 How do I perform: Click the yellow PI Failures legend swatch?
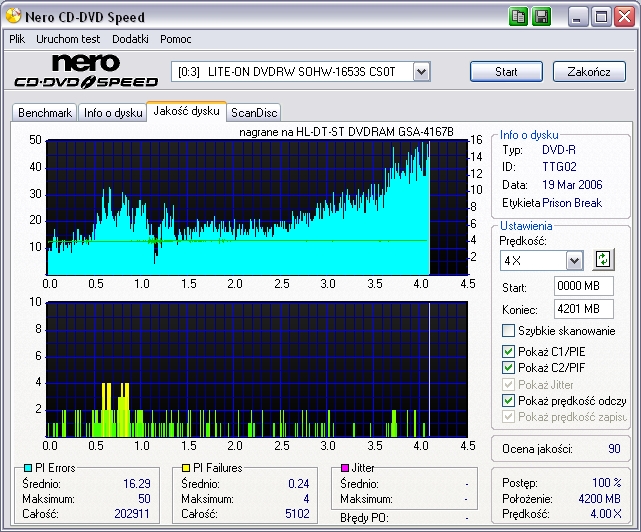[x=186, y=468]
